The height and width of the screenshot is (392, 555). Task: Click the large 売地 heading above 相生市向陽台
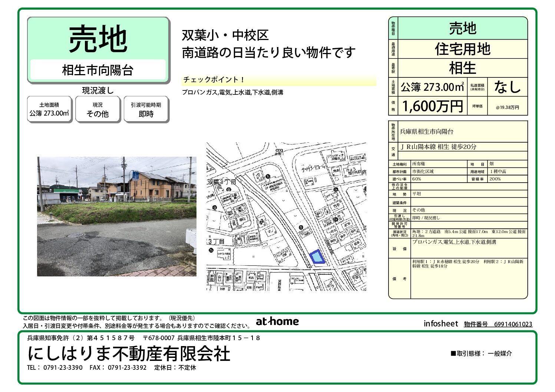point(98,39)
